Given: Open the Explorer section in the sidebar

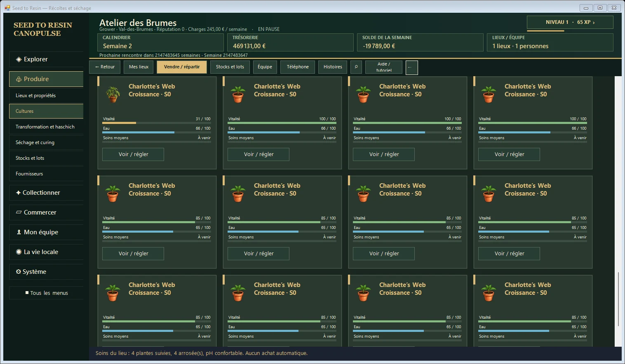Looking at the screenshot, I should [46, 59].
